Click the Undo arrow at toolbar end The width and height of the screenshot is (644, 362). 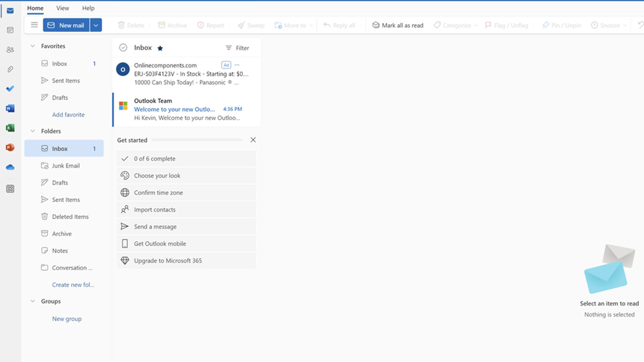coord(640,25)
